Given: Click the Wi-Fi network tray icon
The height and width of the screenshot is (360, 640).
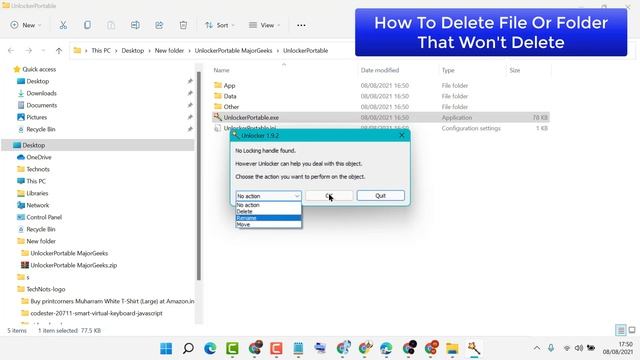Looking at the screenshot, I should click(x=567, y=348).
